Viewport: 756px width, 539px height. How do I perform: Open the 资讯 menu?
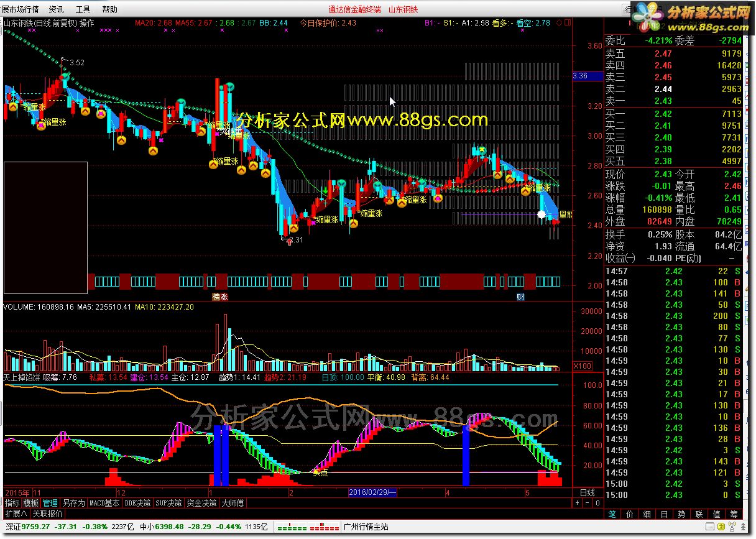pos(56,9)
